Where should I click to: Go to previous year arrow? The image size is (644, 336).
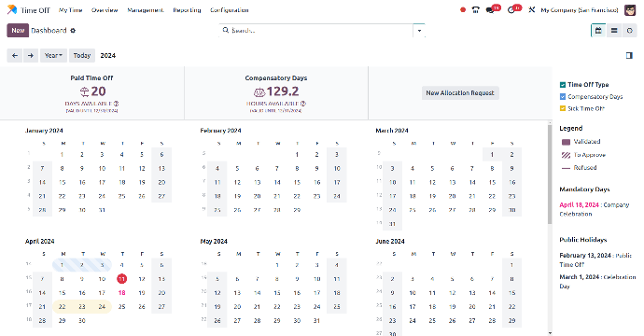tap(15, 55)
